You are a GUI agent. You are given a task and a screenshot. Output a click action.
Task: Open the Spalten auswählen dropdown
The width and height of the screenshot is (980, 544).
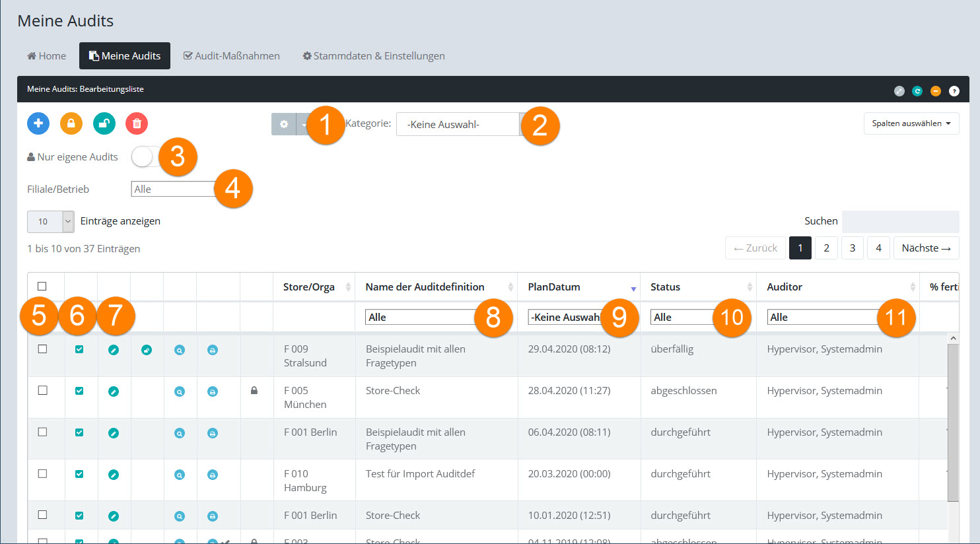coord(911,123)
